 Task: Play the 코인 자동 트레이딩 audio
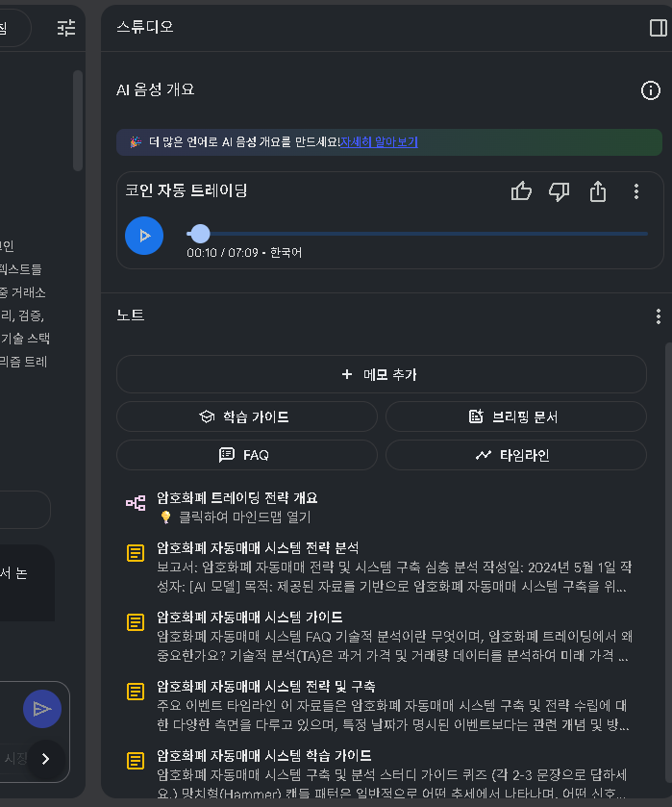(x=144, y=236)
